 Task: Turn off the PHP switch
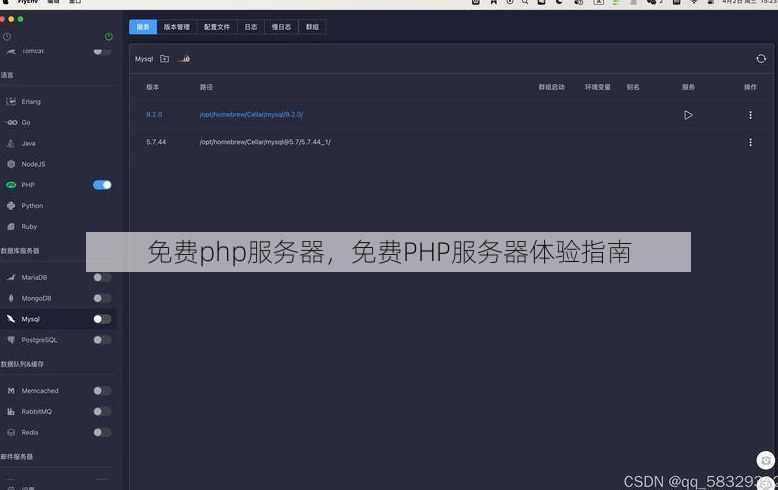pyautogui.click(x=102, y=185)
